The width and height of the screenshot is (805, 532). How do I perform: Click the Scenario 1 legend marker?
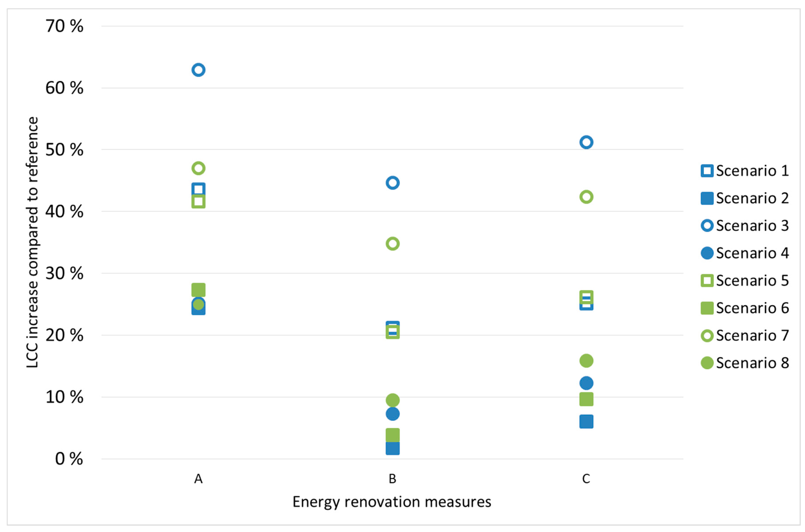click(707, 171)
